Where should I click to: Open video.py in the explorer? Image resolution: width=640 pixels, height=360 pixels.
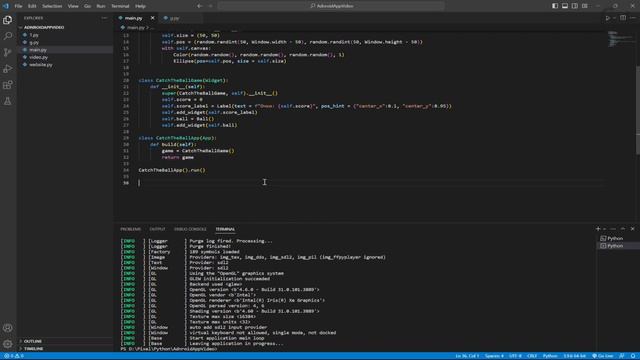pyautogui.click(x=38, y=57)
